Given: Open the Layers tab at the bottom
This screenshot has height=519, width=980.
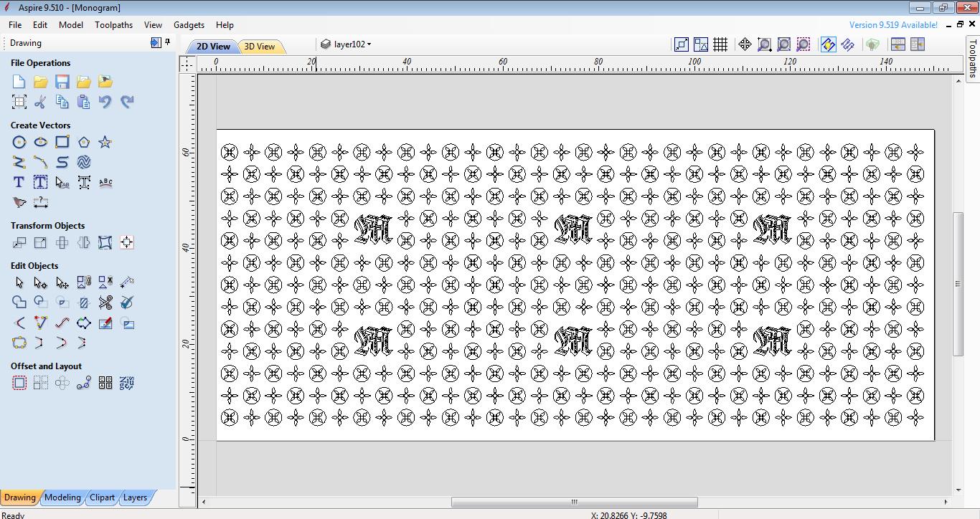Looking at the screenshot, I should [135, 497].
